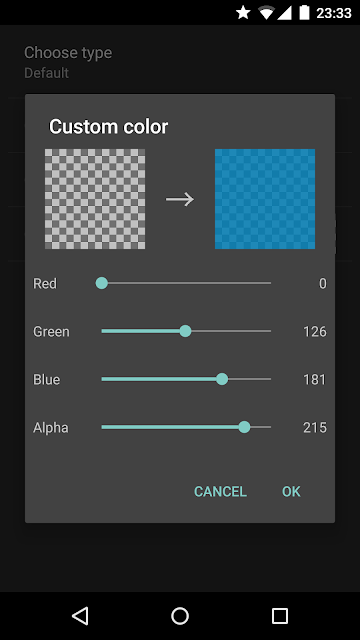Tap the cellular signal icon

(x=284, y=13)
